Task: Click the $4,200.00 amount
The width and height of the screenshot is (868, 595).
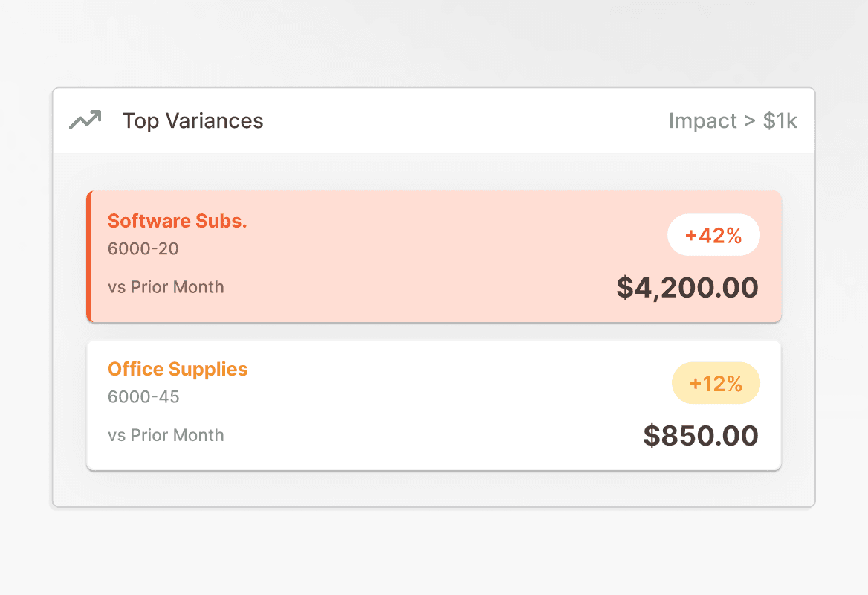Action: coord(687,288)
